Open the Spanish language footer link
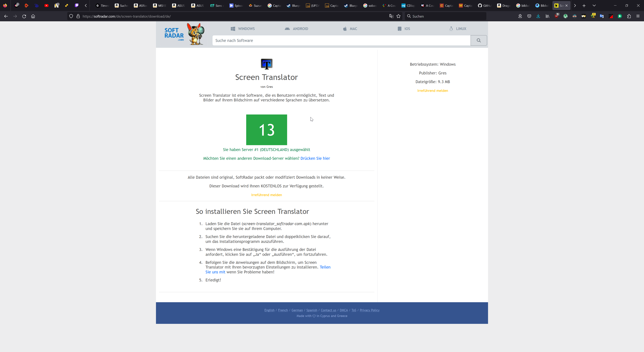The width and height of the screenshot is (644, 352). (x=312, y=310)
